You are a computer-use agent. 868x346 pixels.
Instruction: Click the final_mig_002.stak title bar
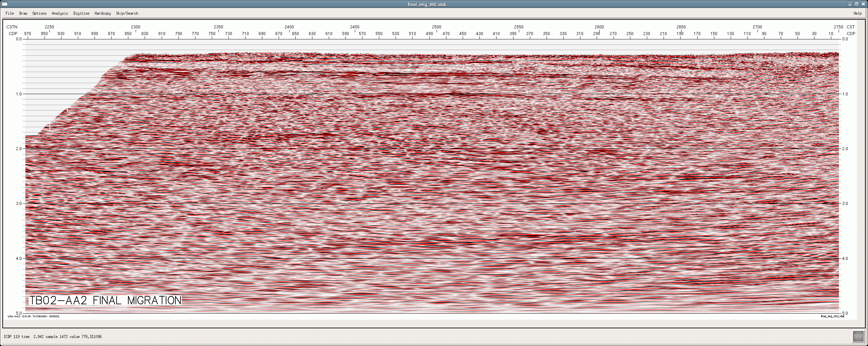click(x=427, y=4)
